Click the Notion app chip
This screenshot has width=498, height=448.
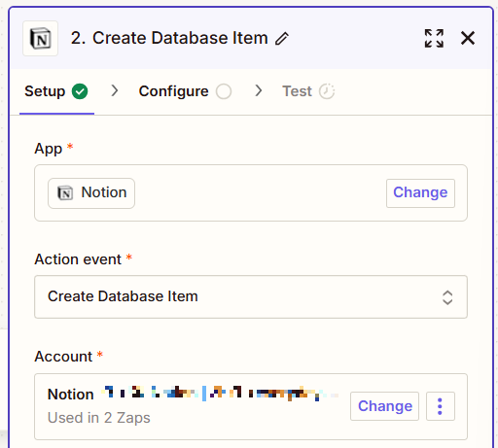[91, 193]
